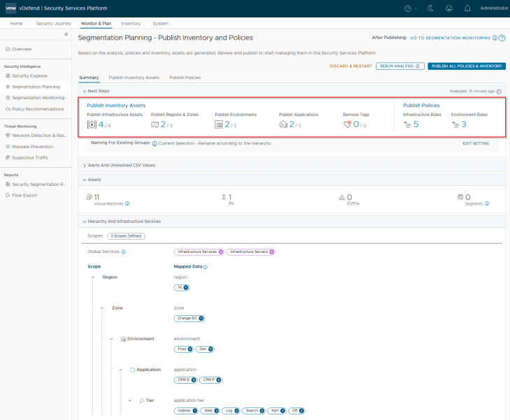Image resolution: width=510 pixels, height=420 pixels.
Task: Open the Inventory top menu tab
Action: point(131,23)
